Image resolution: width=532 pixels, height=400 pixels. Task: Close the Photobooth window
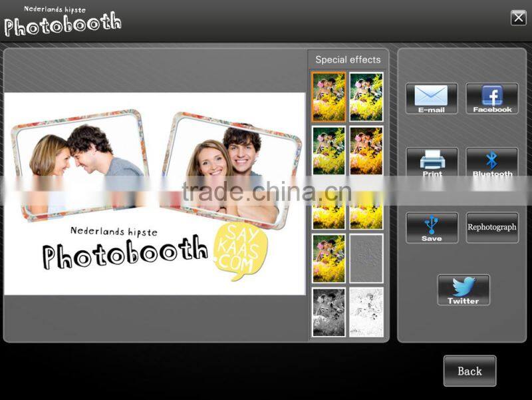pyautogui.click(x=519, y=19)
